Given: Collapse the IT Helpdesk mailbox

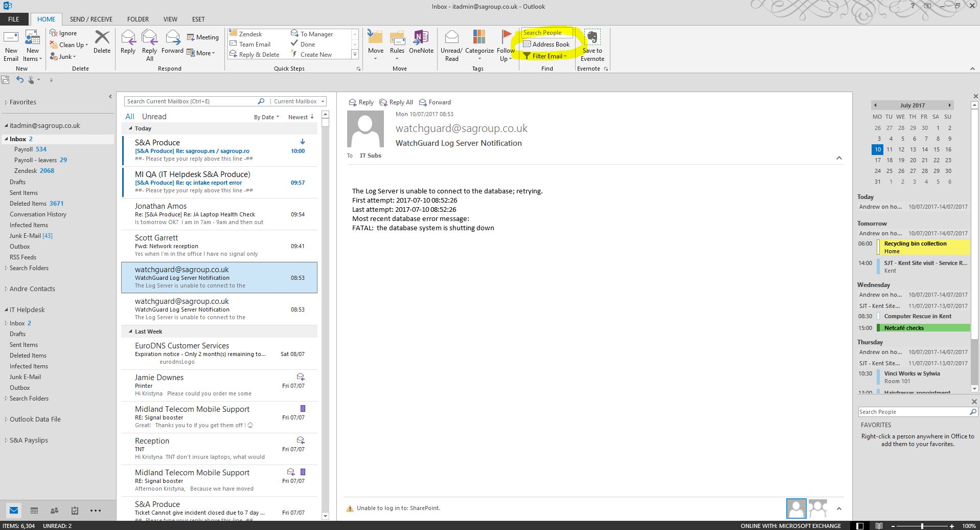Looking at the screenshot, I should coord(6,310).
